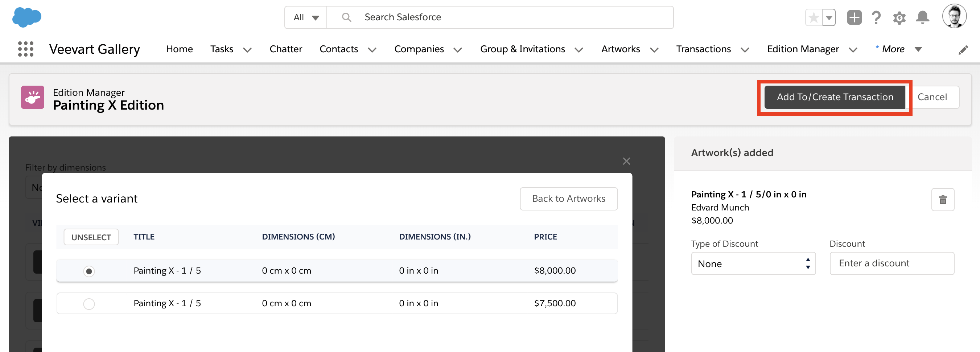Click the Enter a discount field
Screen dimensions: 980x352
click(x=892, y=263)
